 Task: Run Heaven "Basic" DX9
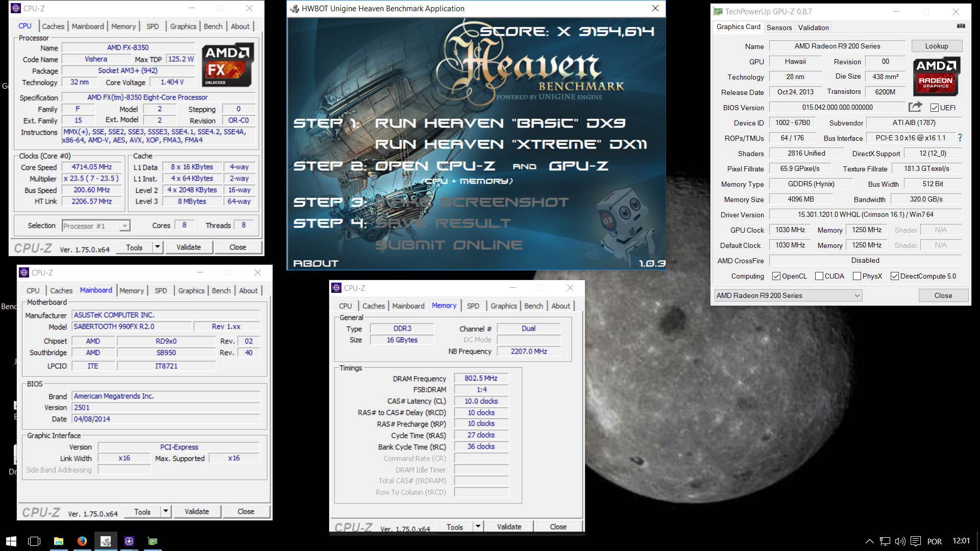[x=500, y=123]
